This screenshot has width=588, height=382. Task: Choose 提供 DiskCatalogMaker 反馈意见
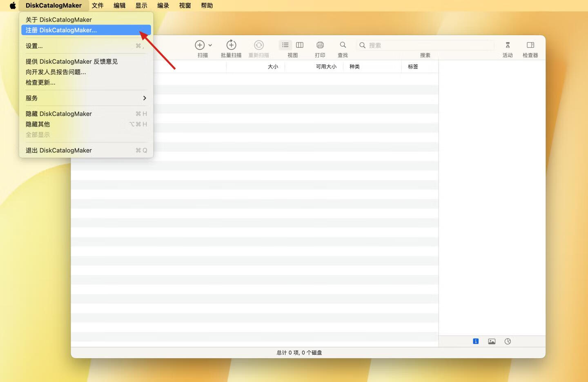coord(86,61)
